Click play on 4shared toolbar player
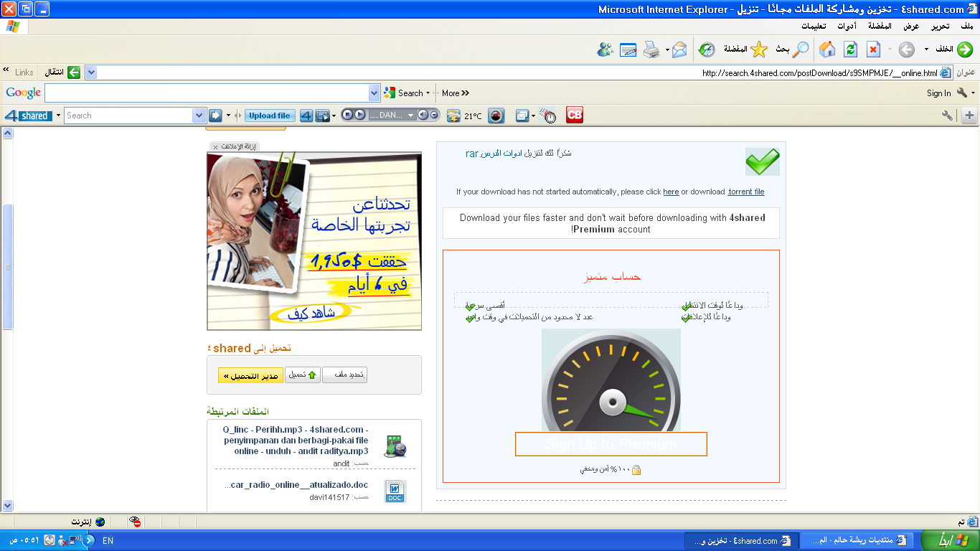 359,115
